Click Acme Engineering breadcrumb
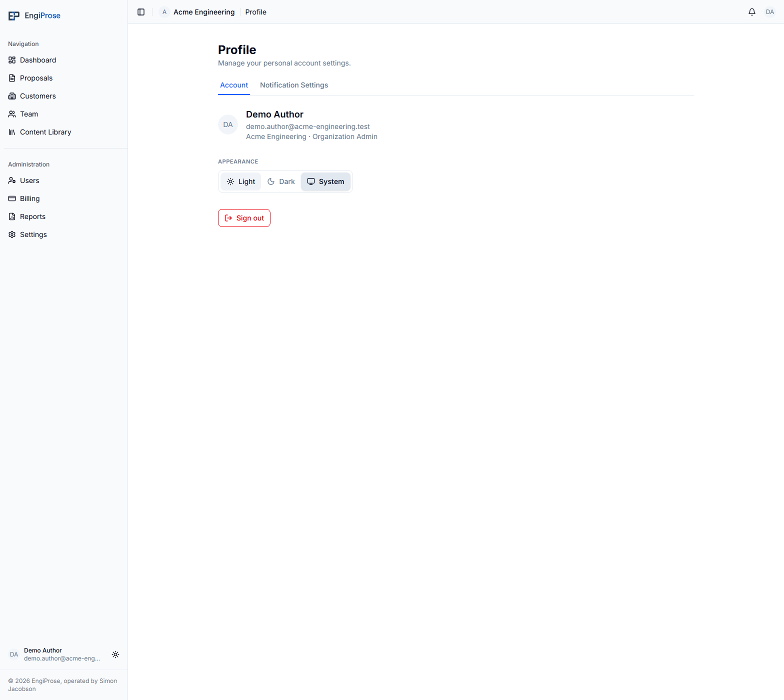This screenshot has width=784, height=700. pyautogui.click(x=204, y=12)
